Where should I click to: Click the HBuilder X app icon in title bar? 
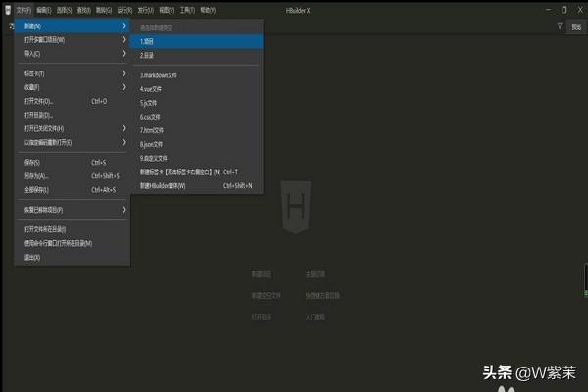click(x=6, y=8)
